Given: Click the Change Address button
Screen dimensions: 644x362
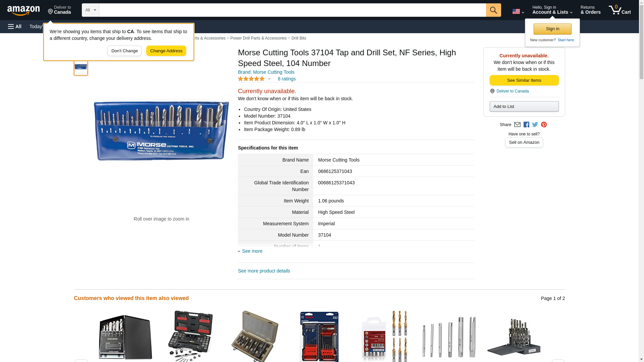Looking at the screenshot, I should (166, 51).
